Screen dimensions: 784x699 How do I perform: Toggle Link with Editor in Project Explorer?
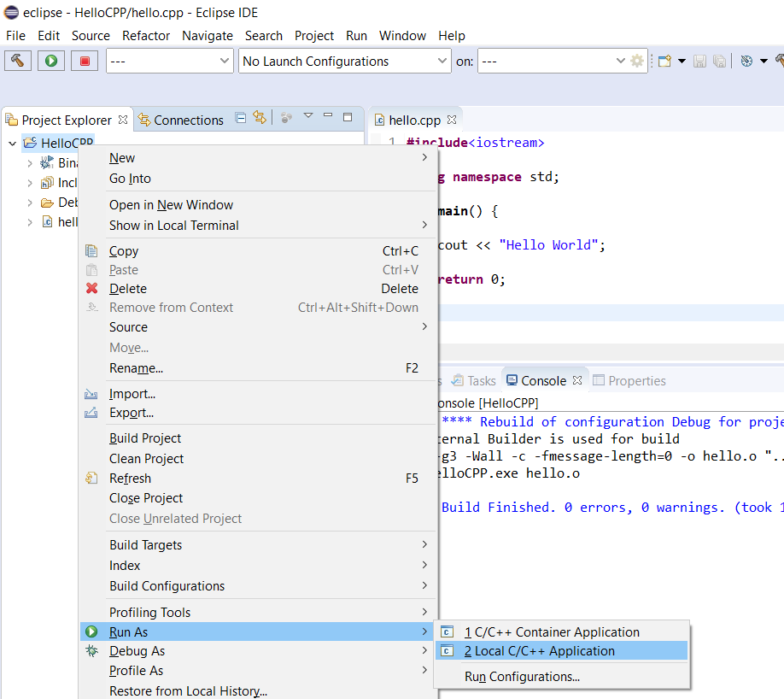click(260, 118)
